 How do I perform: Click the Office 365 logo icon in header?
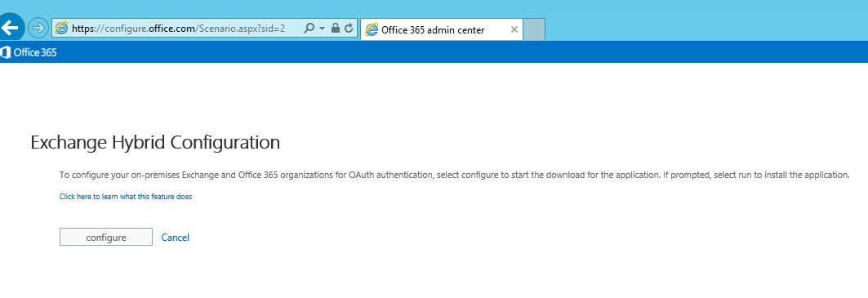[x=6, y=52]
